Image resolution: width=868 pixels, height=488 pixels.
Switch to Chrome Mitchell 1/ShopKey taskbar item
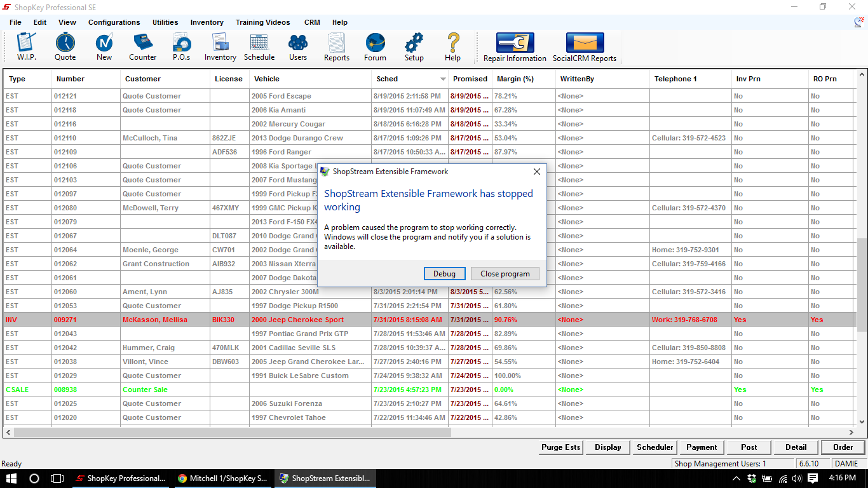222,478
